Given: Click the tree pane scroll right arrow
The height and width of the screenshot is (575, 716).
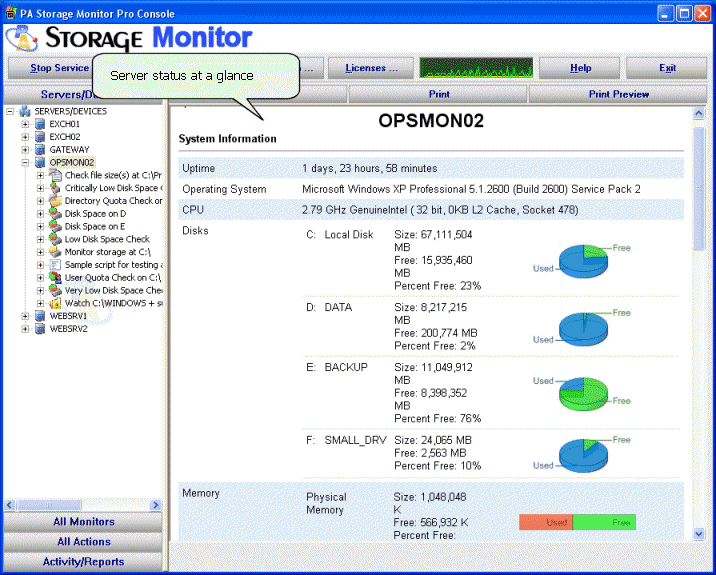Looking at the screenshot, I should coord(156,505).
